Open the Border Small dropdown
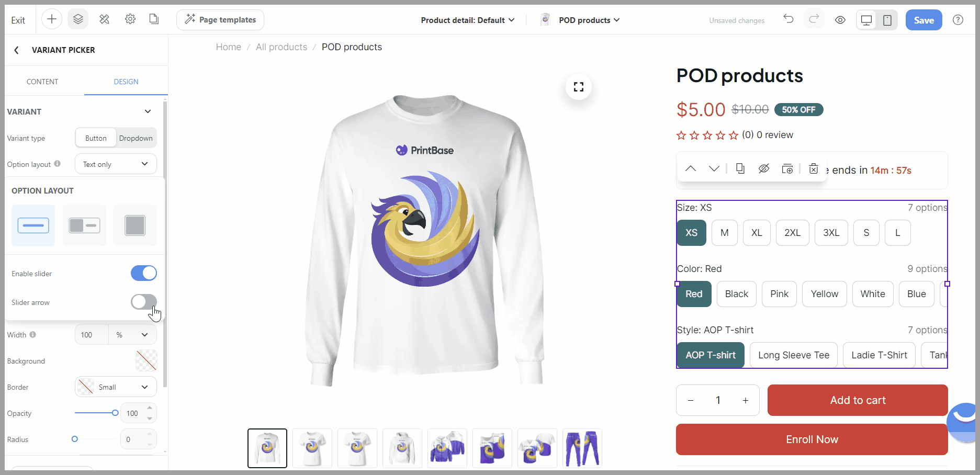The image size is (980, 475). tap(116, 387)
